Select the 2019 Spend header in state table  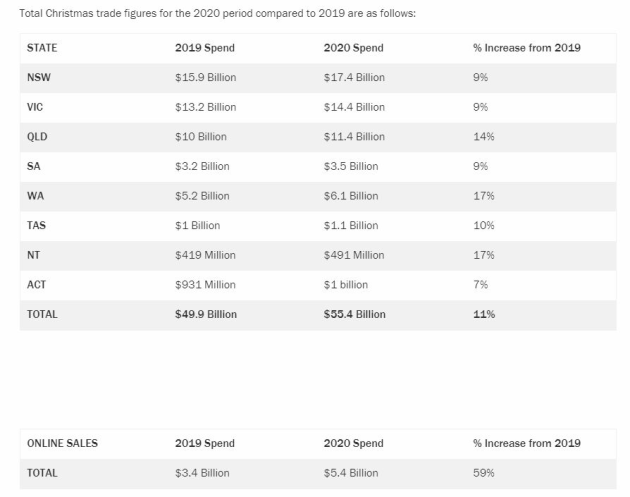coord(205,48)
